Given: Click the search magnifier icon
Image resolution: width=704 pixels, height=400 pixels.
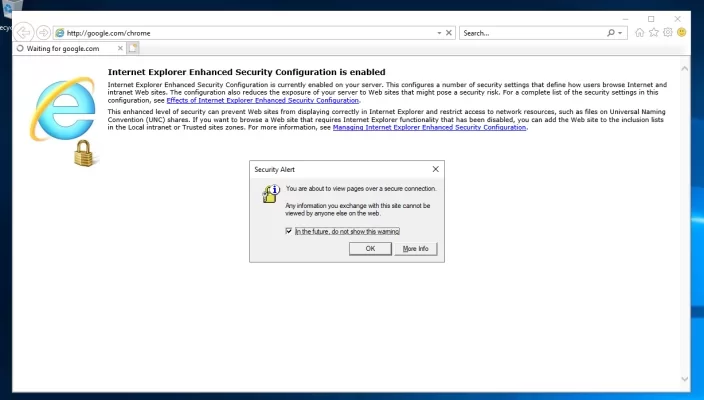Looking at the screenshot, I should click(x=610, y=33).
